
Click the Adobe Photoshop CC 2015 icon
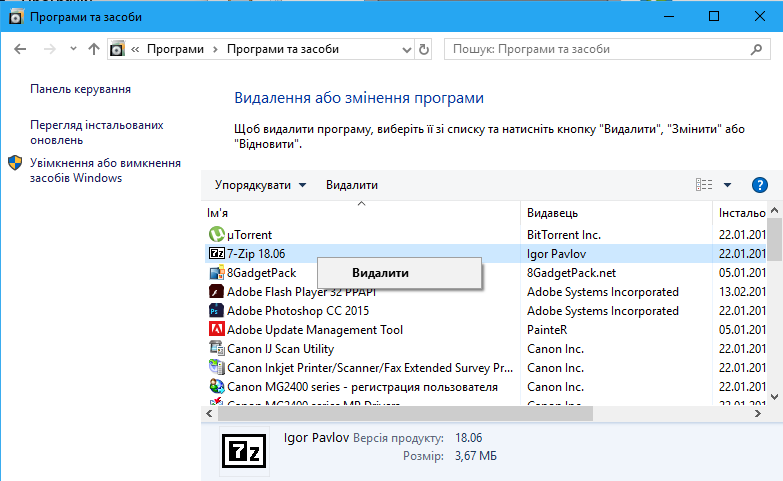point(216,310)
